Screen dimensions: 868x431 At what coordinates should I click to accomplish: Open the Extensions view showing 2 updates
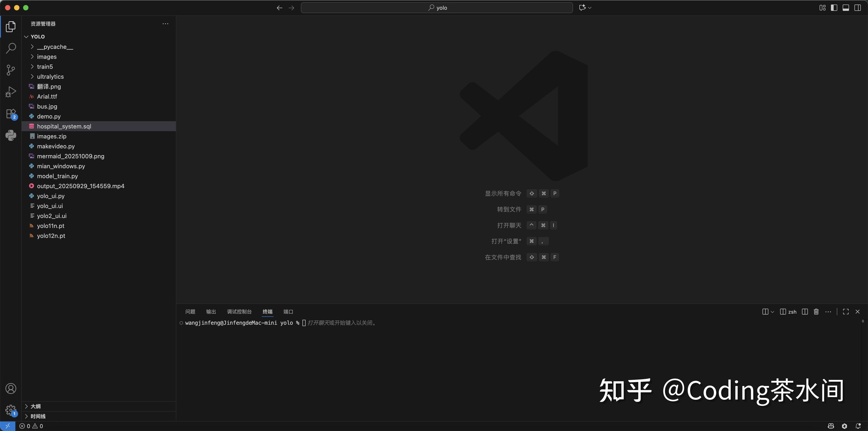click(11, 114)
